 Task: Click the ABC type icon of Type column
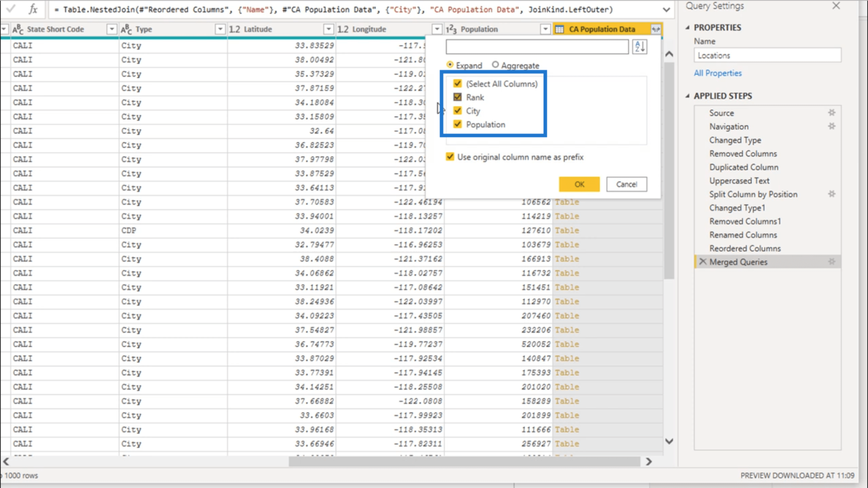point(127,29)
